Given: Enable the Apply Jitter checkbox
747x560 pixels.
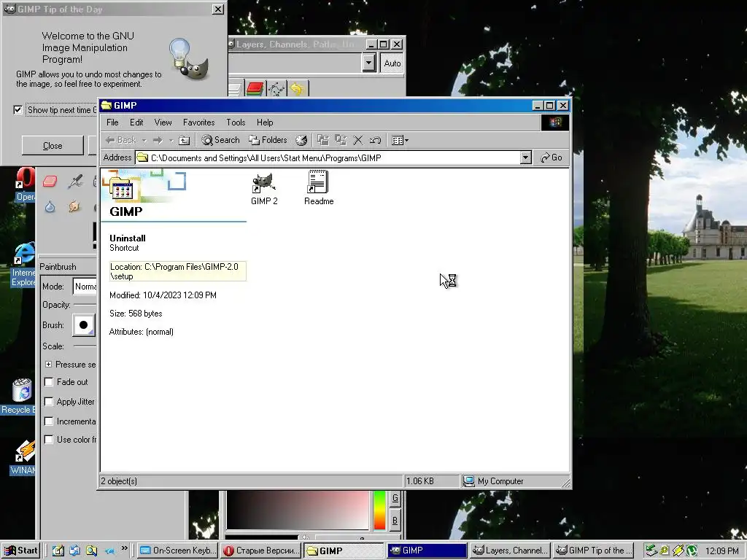Looking at the screenshot, I should pos(49,402).
